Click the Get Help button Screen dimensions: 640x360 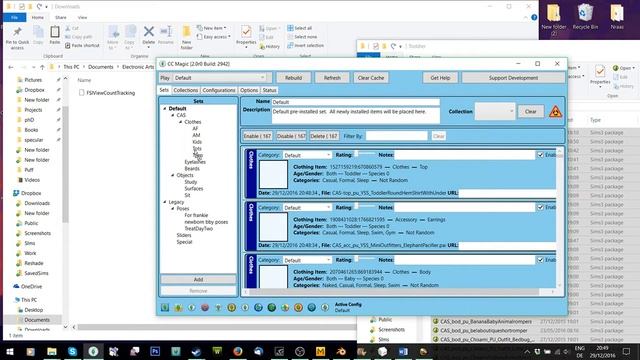440,78
